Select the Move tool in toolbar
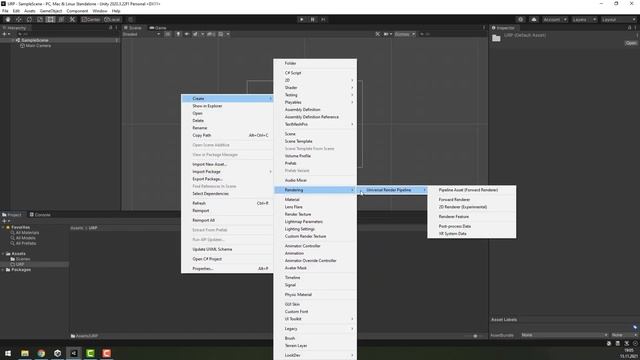The height and width of the screenshot is (360, 640). pyautogui.click(x=18, y=20)
